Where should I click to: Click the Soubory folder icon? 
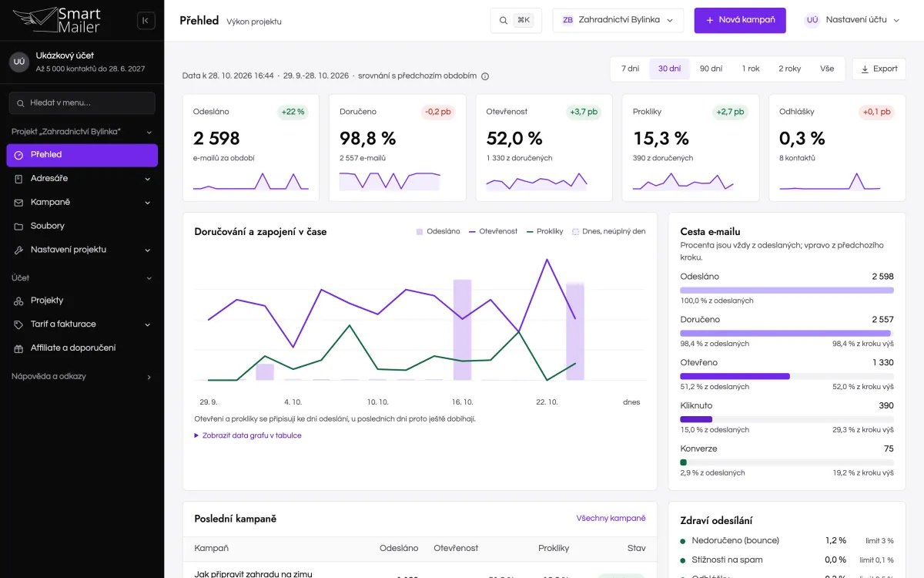(x=18, y=227)
